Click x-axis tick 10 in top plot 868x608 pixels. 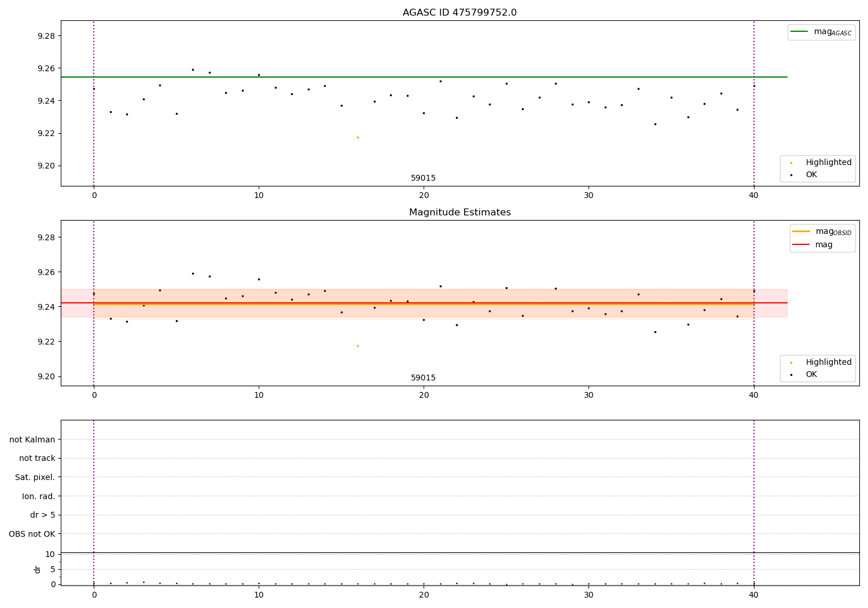pyautogui.click(x=259, y=196)
